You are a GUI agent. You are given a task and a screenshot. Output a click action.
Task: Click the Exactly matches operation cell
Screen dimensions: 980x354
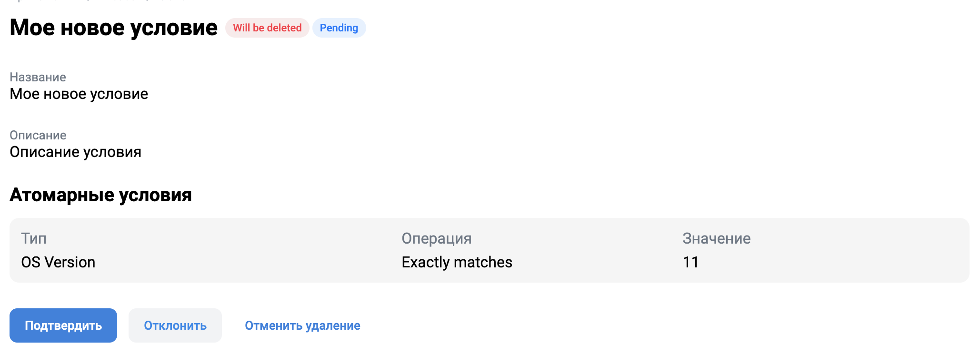click(457, 262)
